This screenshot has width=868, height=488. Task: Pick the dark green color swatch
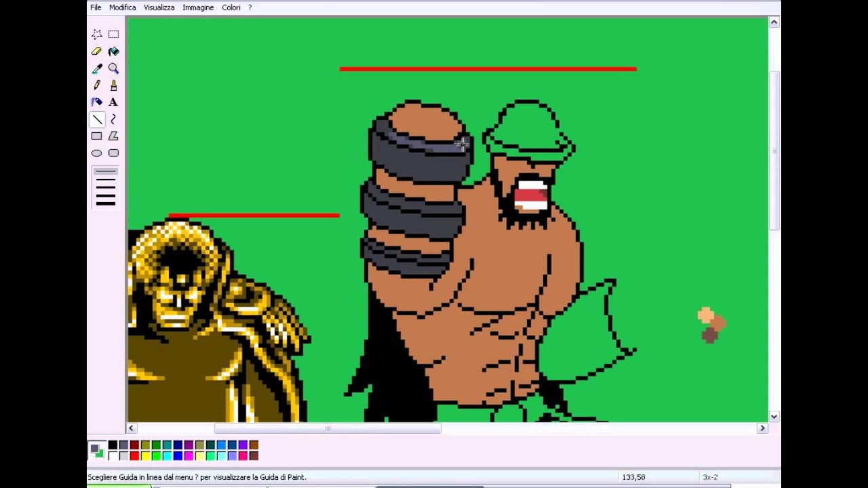click(x=156, y=445)
